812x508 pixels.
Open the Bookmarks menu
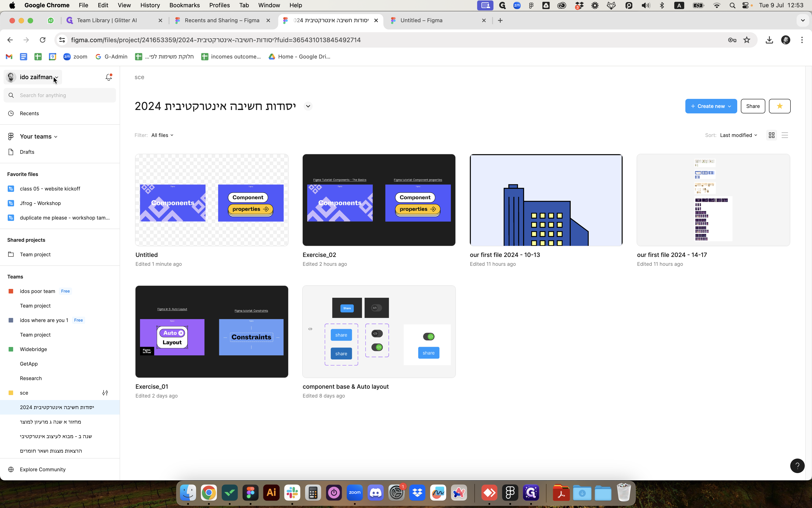pos(184,5)
